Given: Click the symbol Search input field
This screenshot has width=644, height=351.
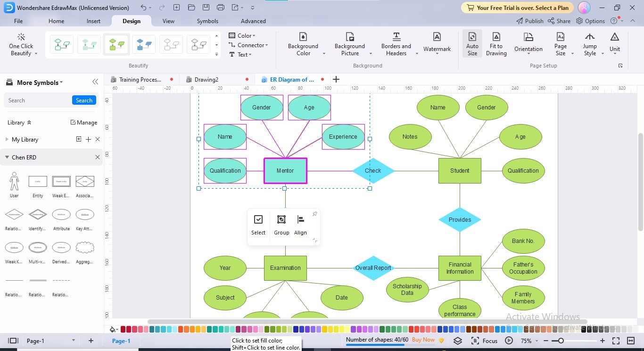Looking at the screenshot, I should pyautogui.click(x=38, y=100).
